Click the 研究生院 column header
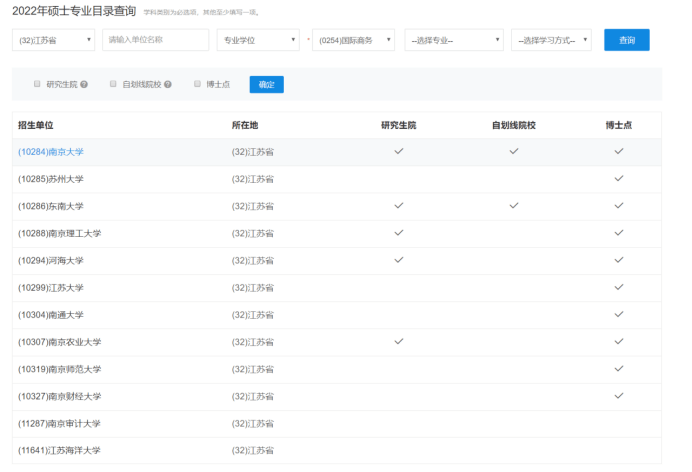 pos(399,125)
